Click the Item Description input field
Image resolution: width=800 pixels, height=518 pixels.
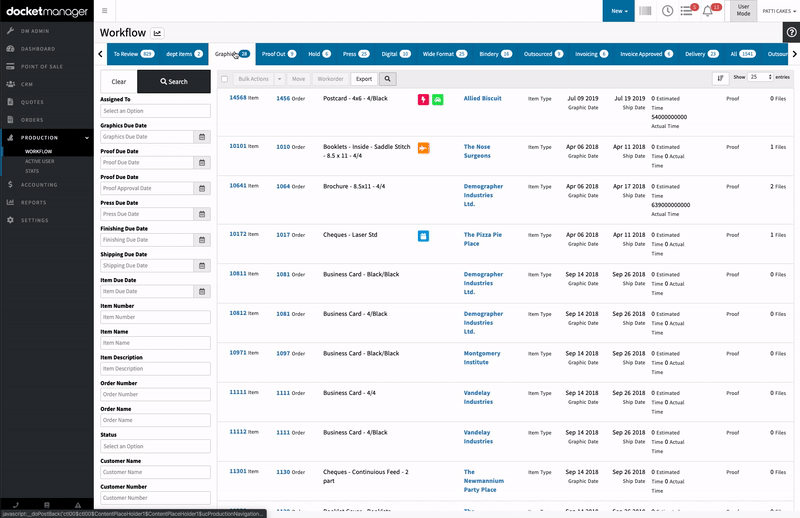coord(156,369)
